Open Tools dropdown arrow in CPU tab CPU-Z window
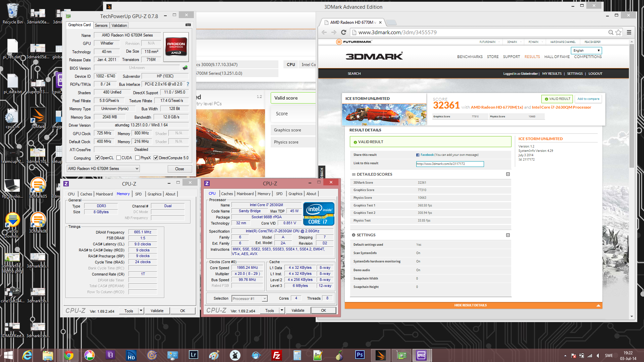 tap(282, 311)
